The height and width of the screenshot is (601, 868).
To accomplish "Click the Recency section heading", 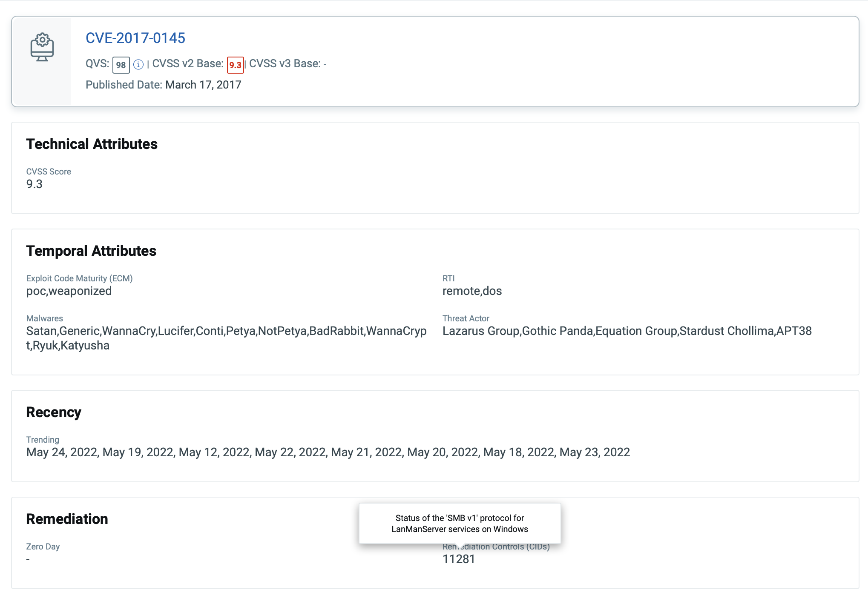I will pos(53,412).
